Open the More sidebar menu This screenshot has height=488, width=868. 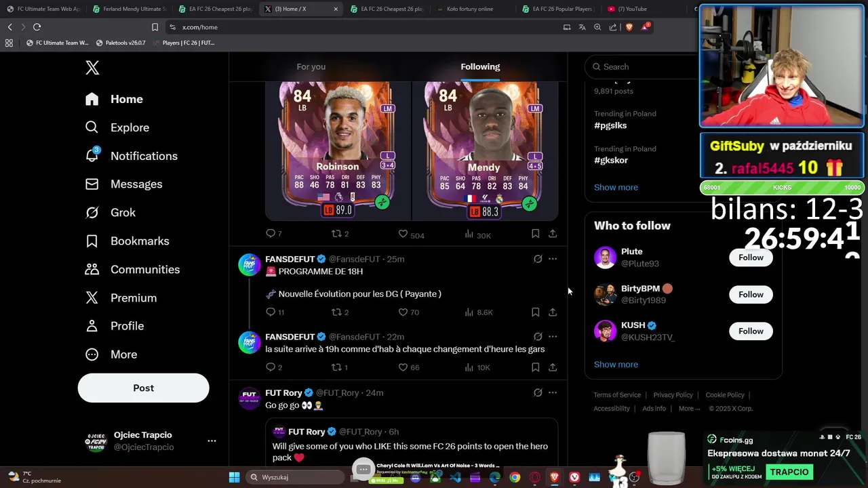tap(111, 354)
